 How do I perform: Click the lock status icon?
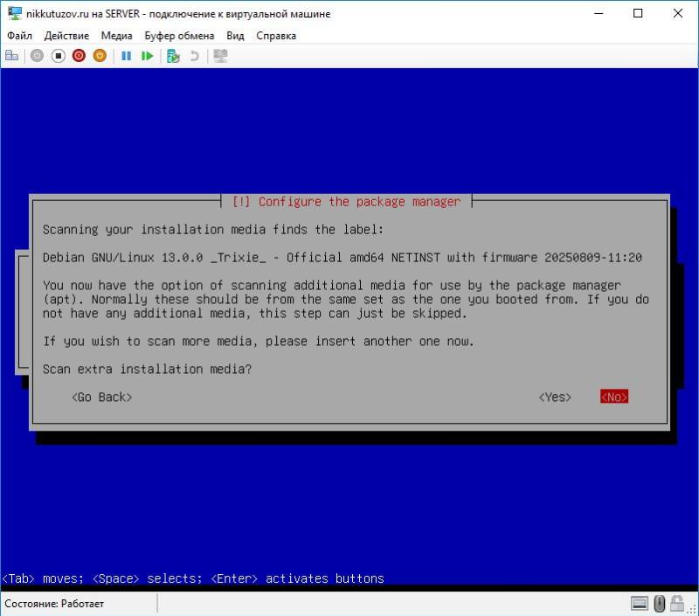pos(679,604)
